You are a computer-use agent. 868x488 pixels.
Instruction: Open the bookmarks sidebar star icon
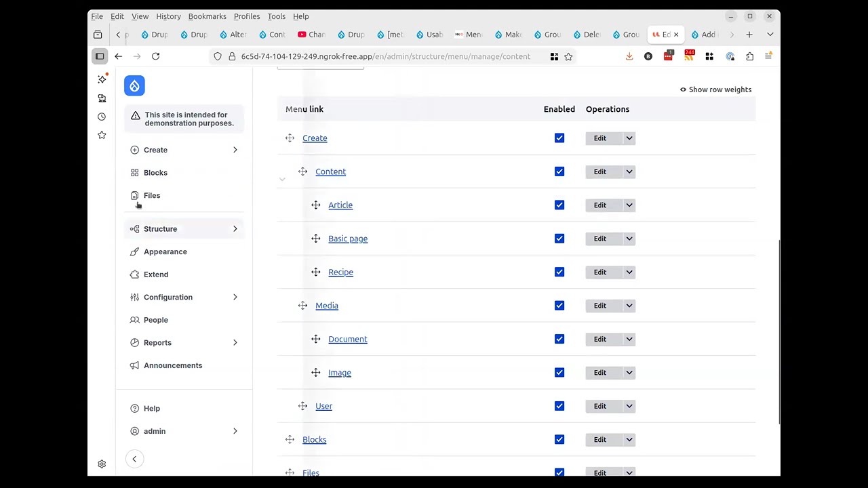[102, 135]
